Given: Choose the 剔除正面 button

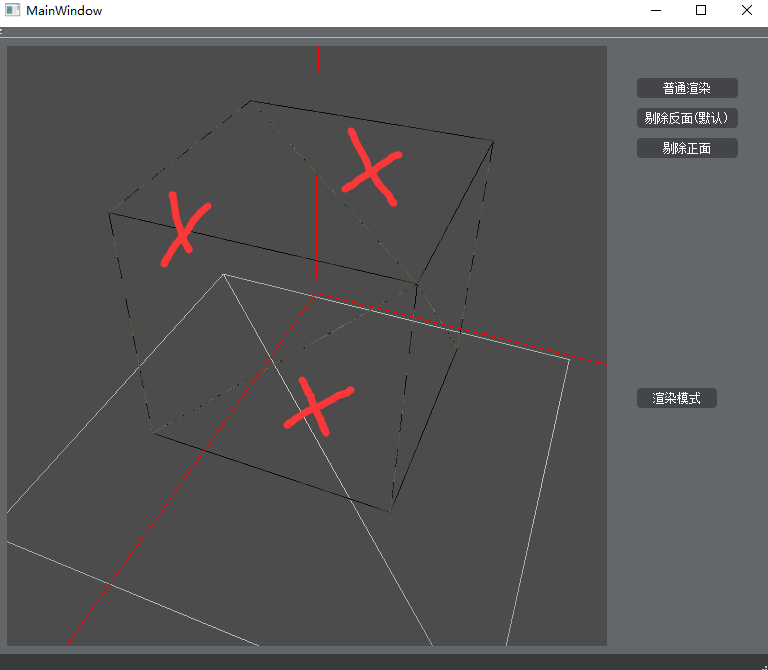Looking at the screenshot, I should [x=687, y=148].
